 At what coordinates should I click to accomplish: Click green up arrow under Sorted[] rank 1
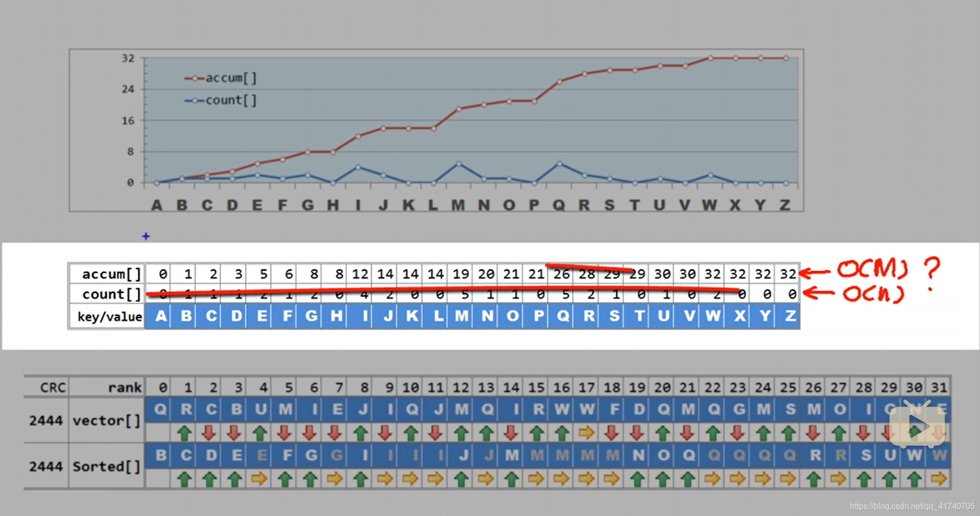[184, 479]
